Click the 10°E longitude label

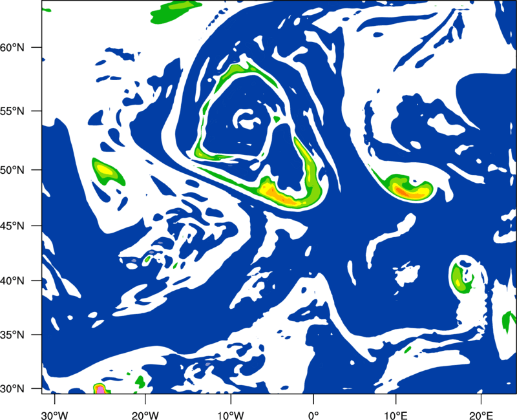(396, 415)
